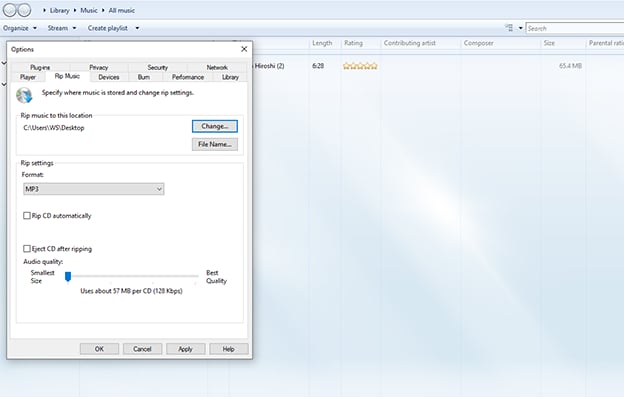
Task: Select the Rip Music tab
Action: tap(67, 76)
